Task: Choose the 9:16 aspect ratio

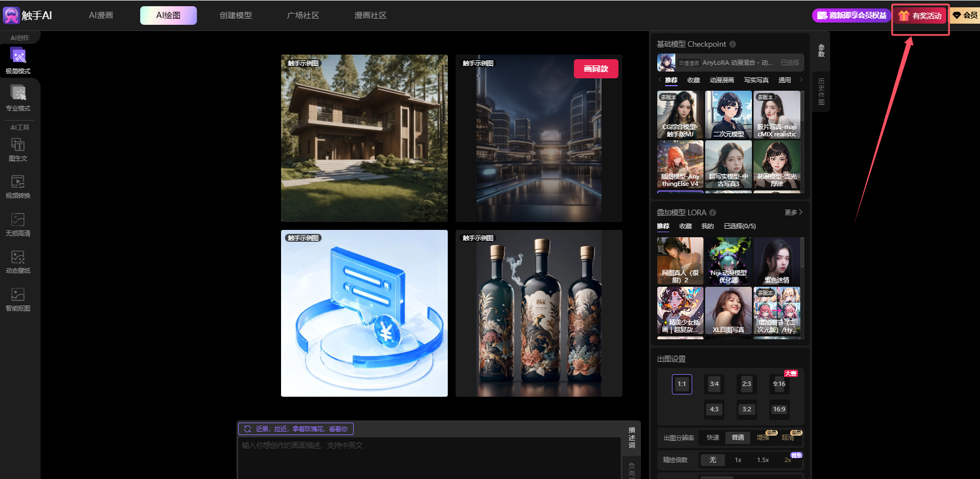Action: (779, 384)
